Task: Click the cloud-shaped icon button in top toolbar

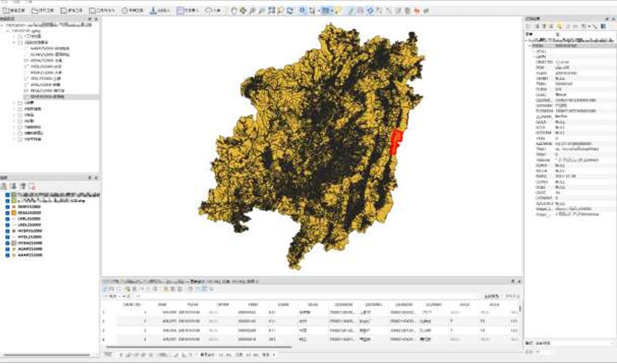Action: pyautogui.click(x=213, y=10)
